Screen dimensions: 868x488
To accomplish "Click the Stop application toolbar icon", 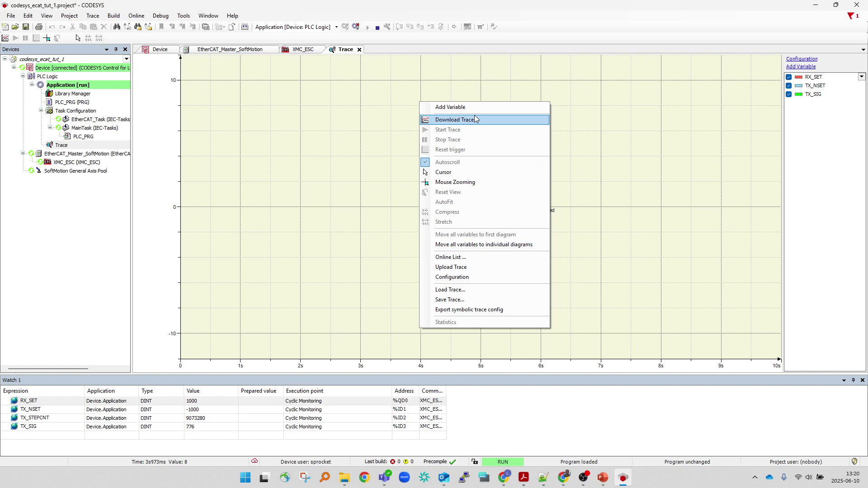I will (x=377, y=28).
